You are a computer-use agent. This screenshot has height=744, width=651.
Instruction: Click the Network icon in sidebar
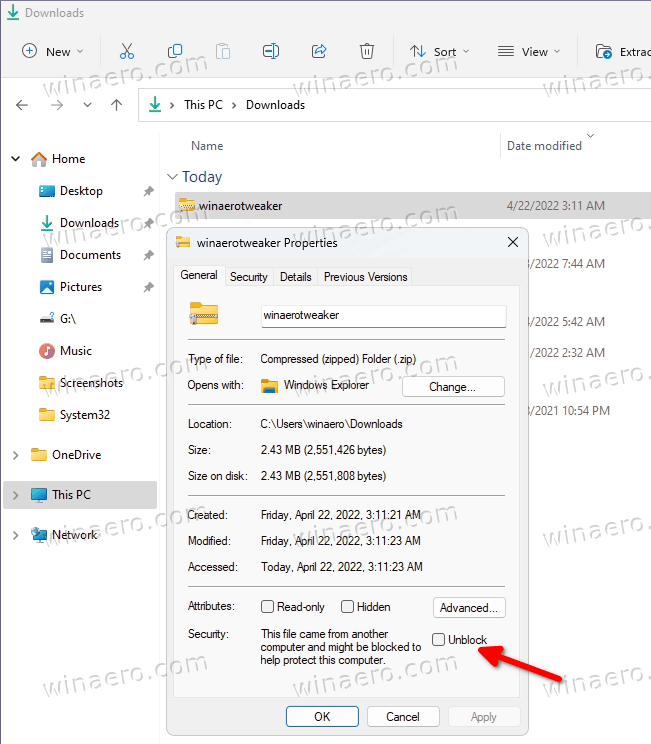pyautogui.click(x=39, y=535)
